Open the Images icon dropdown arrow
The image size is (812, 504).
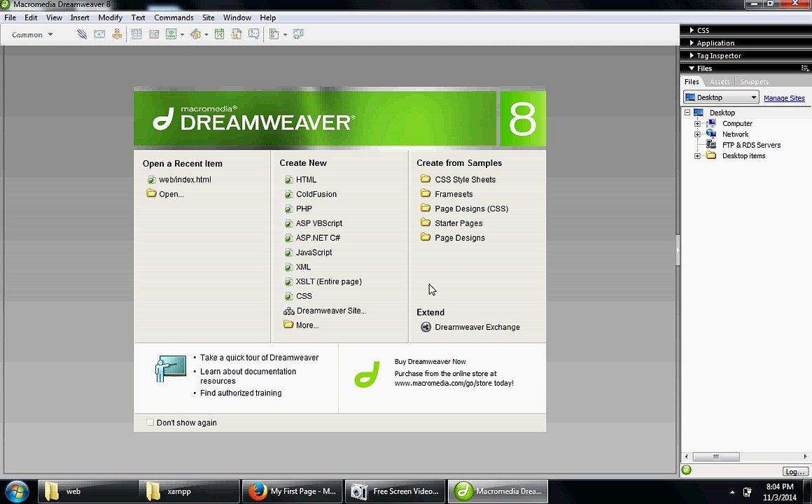pyautogui.click(x=182, y=35)
